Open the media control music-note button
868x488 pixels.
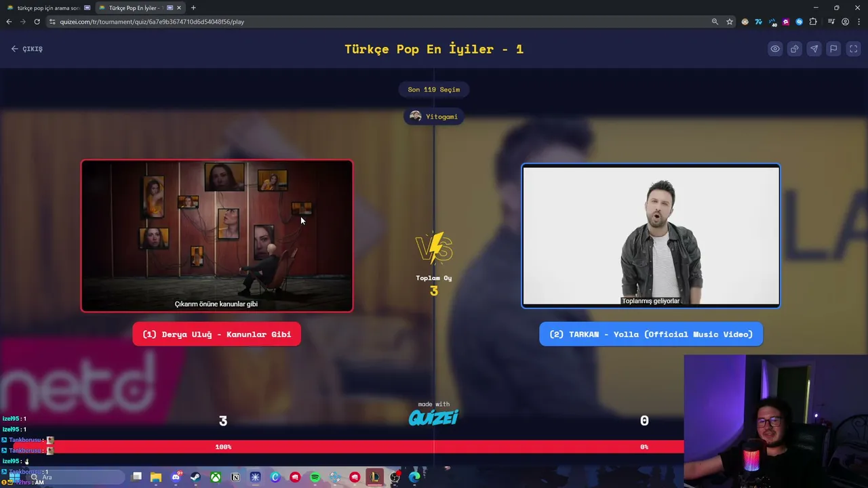click(832, 22)
